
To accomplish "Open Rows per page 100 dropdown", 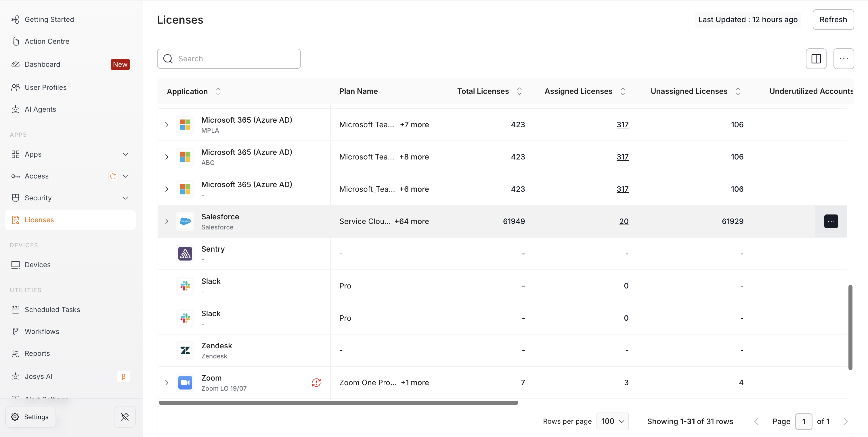I will pos(612,421).
